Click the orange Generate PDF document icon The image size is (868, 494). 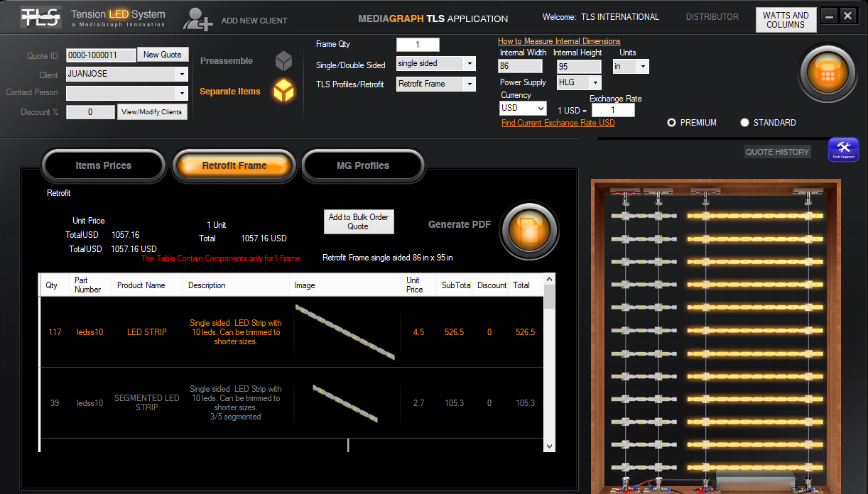point(528,230)
